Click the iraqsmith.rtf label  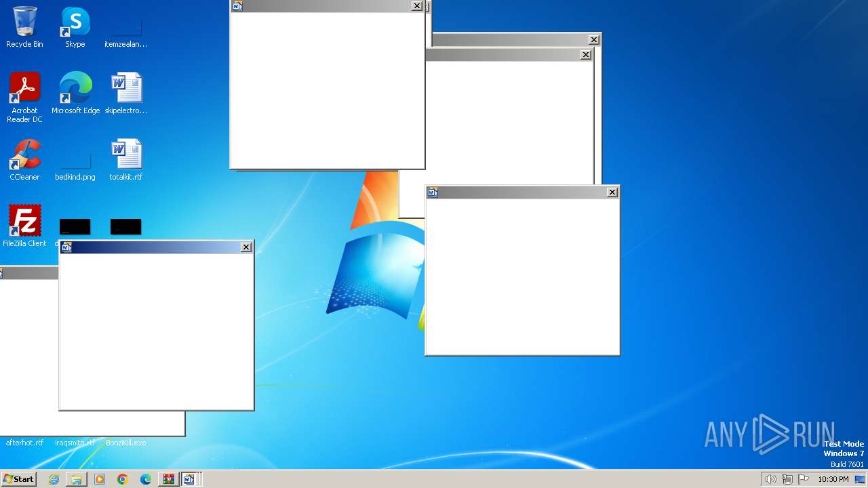[x=75, y=443]
